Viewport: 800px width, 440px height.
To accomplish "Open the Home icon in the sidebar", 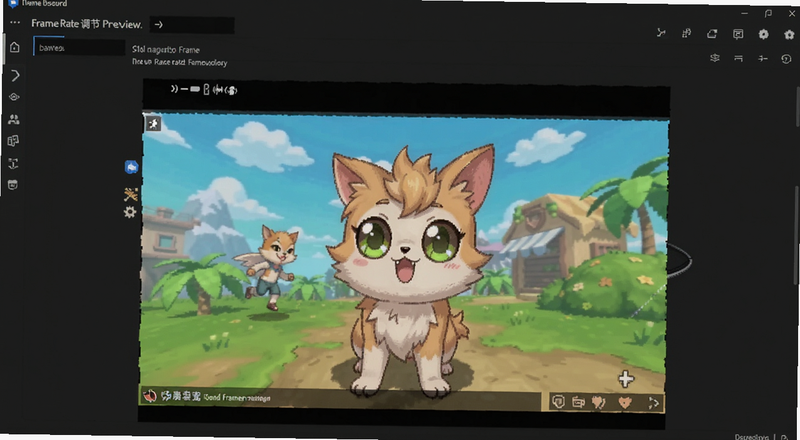I will pos(15,47).
